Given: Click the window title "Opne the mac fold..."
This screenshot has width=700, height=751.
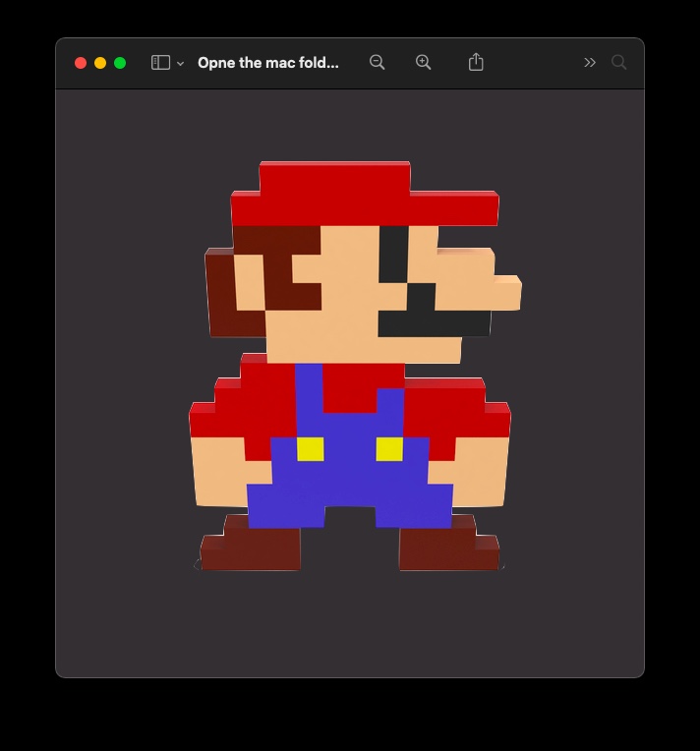Looking at the screenshot, I should (268, 63).
